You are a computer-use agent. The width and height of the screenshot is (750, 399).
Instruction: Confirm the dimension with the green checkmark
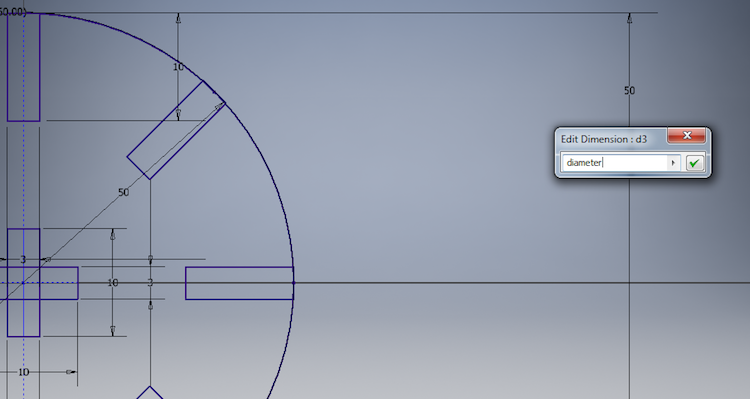(694, 163)
